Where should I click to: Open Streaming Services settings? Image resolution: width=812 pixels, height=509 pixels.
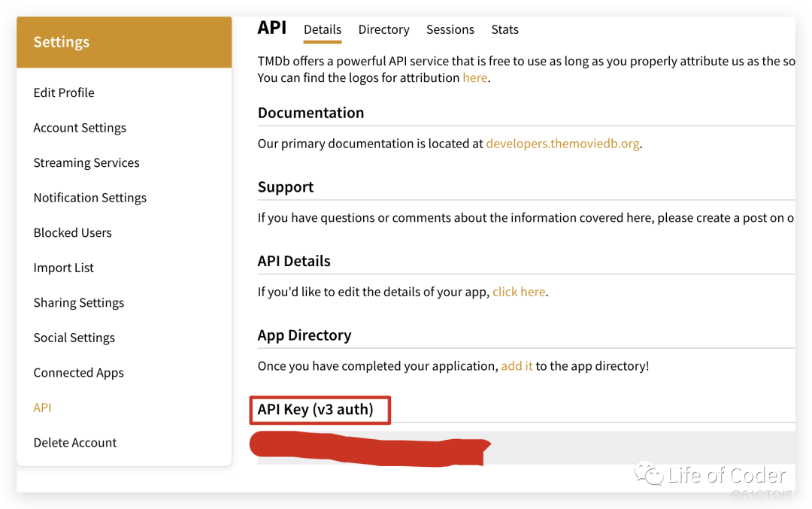pyautogui.click(x=86, y=162)
